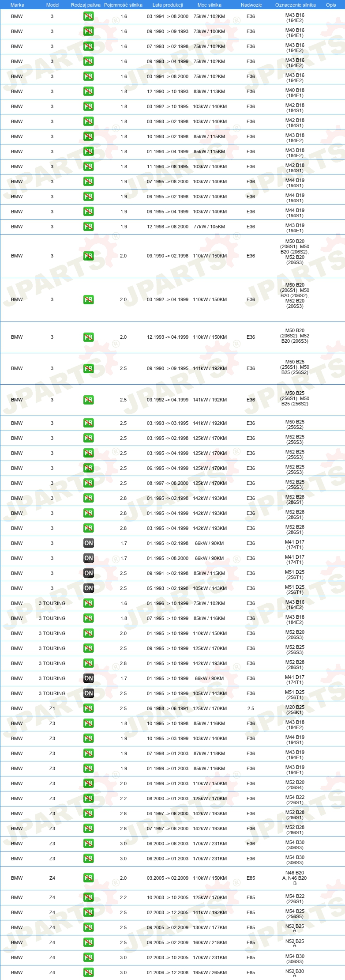This screenshot has height=980, width=345.
Task: Click the fuel icon in the 07.1993 -> 02.1998 1.6 row
Action: pos(88,46)
